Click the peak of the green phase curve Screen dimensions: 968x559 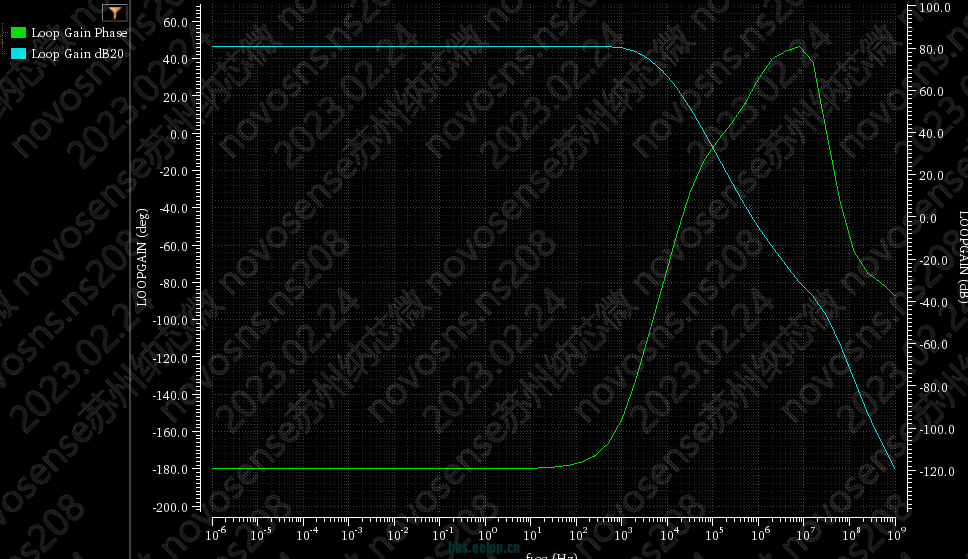799,47
